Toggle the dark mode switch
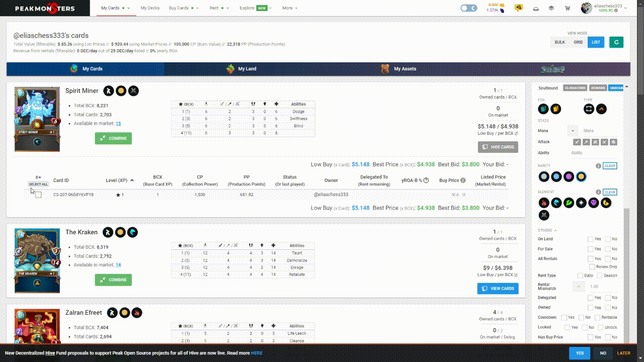Screen dimensions: 644x362 point(469,8)
